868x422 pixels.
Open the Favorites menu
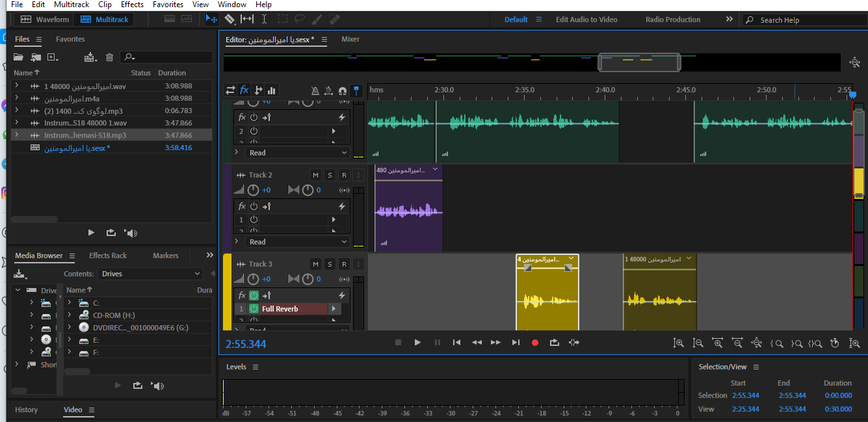point(168,5)
